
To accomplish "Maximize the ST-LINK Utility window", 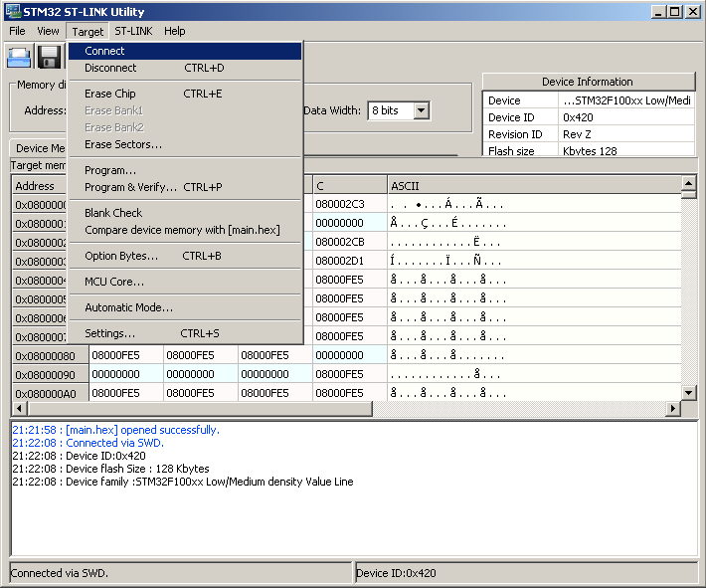I will [675, 12].
